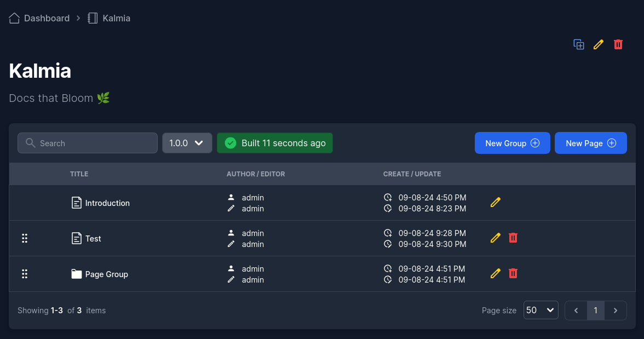Click the editor admin name in Page Group row
The width and height of the screenshot is (644, 339).
252,280
